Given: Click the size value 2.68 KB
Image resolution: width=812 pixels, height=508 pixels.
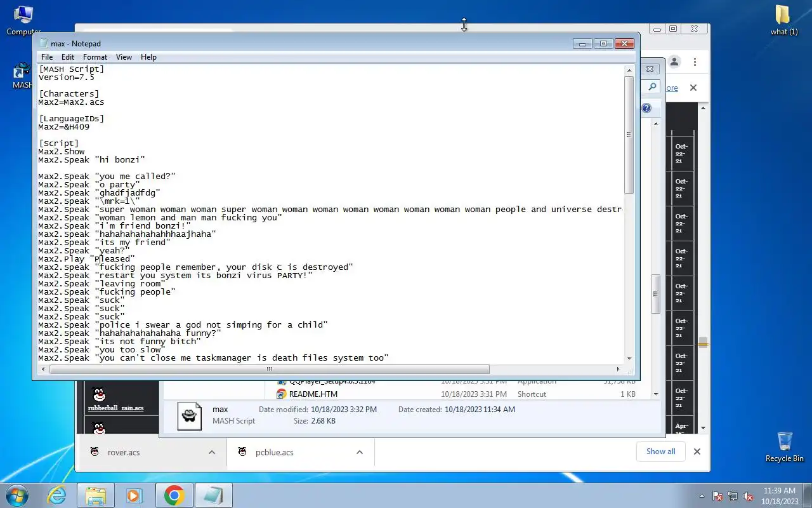Looking at the screenshot, I should 323,421.
